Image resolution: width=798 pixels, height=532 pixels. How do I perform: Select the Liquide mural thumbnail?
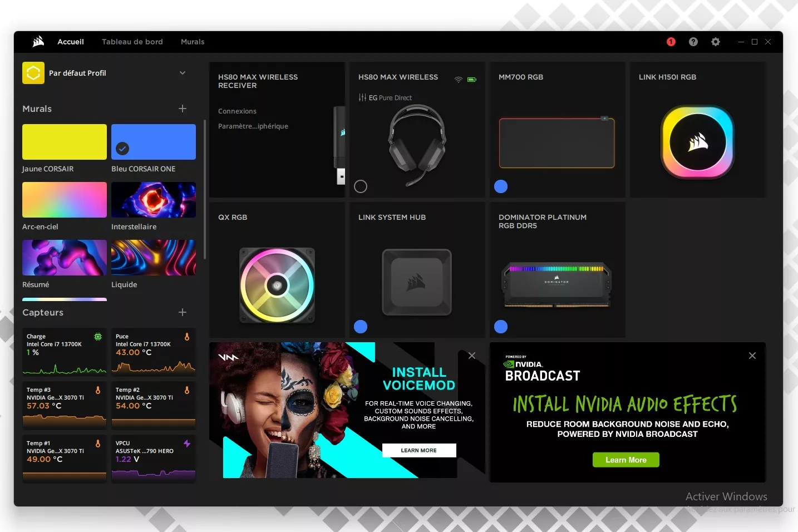coord(154,258)
